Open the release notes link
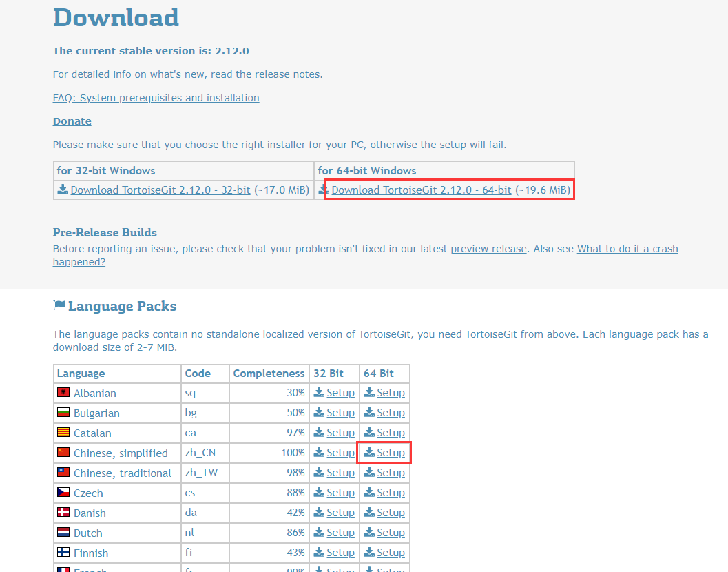The width and height of the screenshot is (728, 572). (x=287, y=74)
